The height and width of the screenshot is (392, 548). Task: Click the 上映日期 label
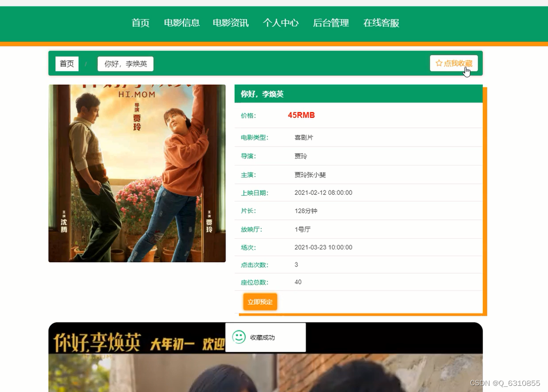254,193
